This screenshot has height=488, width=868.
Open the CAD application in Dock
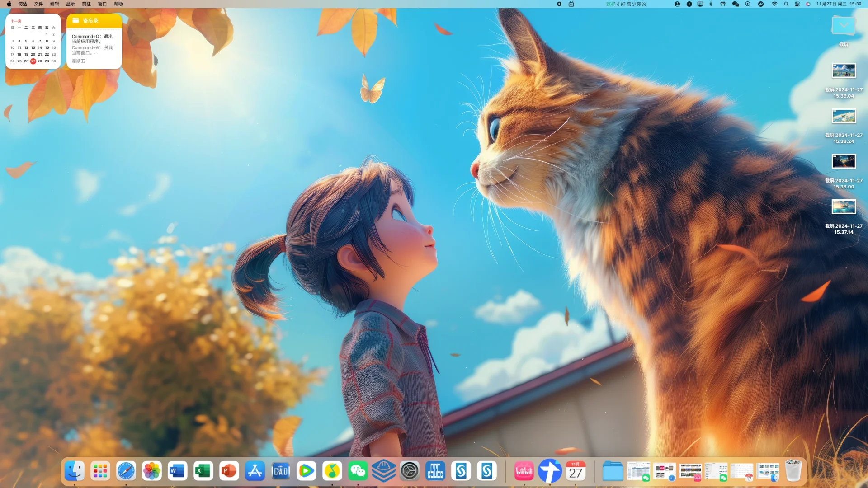coord(281,471)
